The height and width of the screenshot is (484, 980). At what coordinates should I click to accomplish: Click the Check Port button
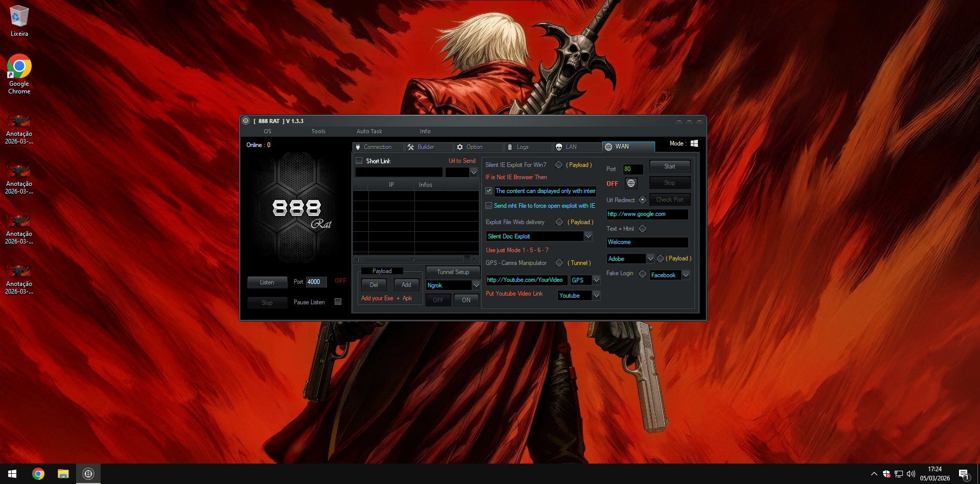pos(669,200)
